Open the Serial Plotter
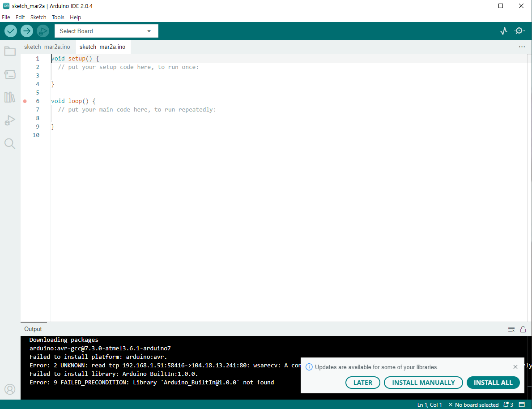The width and height of the screenshot is (532, 409). [x=504, y=31]
